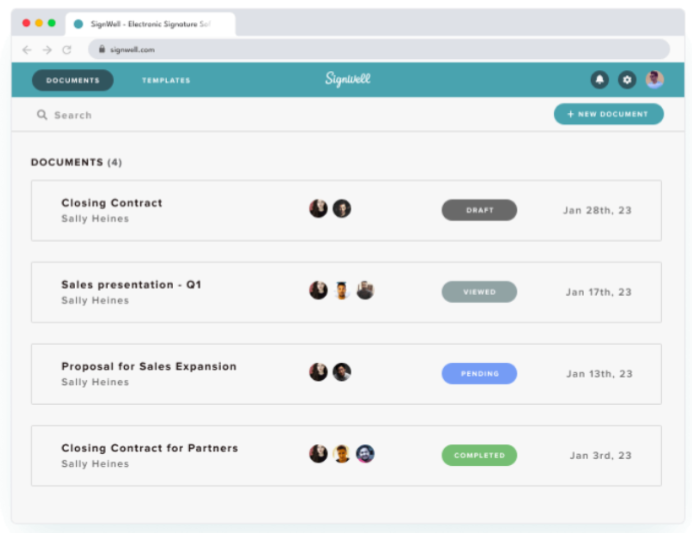Click the browser forward arrow
The height and width of the screenshot is (541, 692).
[47, 49]
